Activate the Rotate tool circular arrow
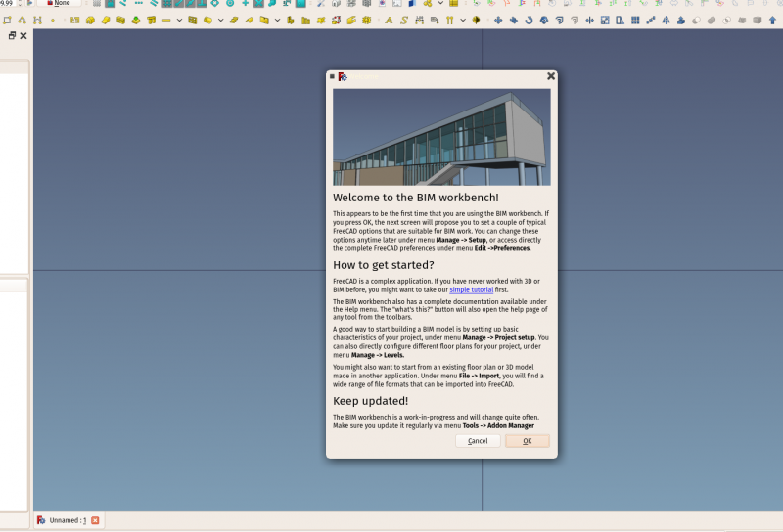783x532 pixels. tap(529, 21)
